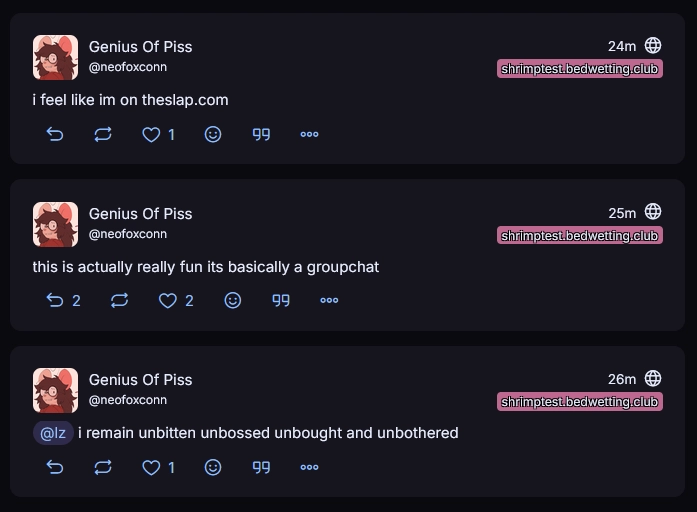
Task: Open more options on groupchat post
Action: 329,300
